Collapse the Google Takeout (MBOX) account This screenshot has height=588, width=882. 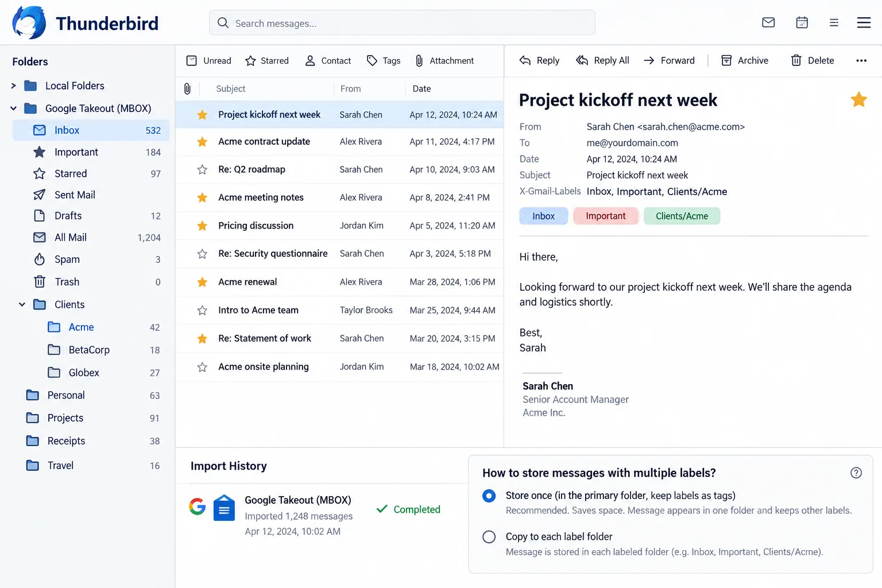point(14,109)
